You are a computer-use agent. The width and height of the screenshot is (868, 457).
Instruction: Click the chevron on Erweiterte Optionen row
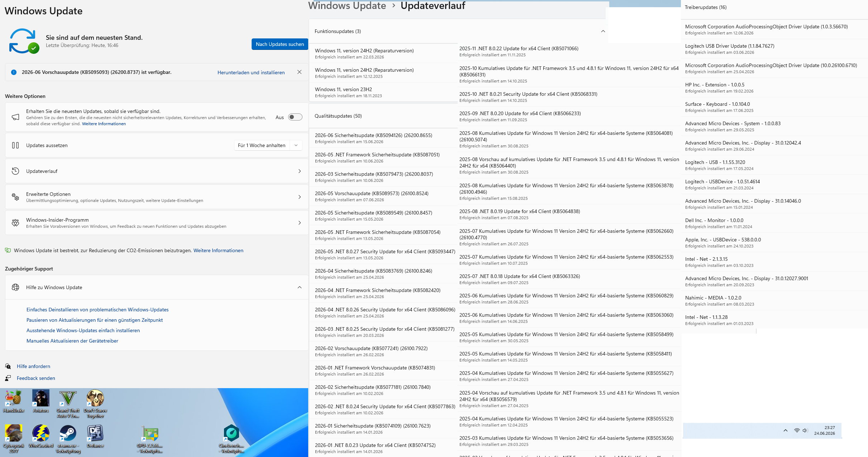pyautogui.click(x=300, y=197)
